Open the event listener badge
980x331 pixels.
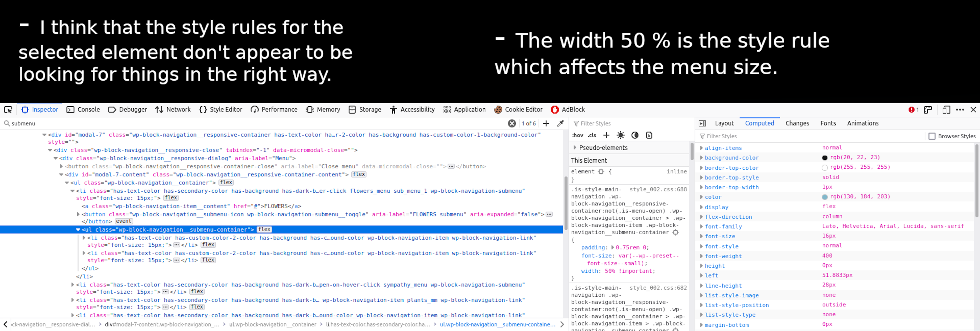tap(124, 221)
